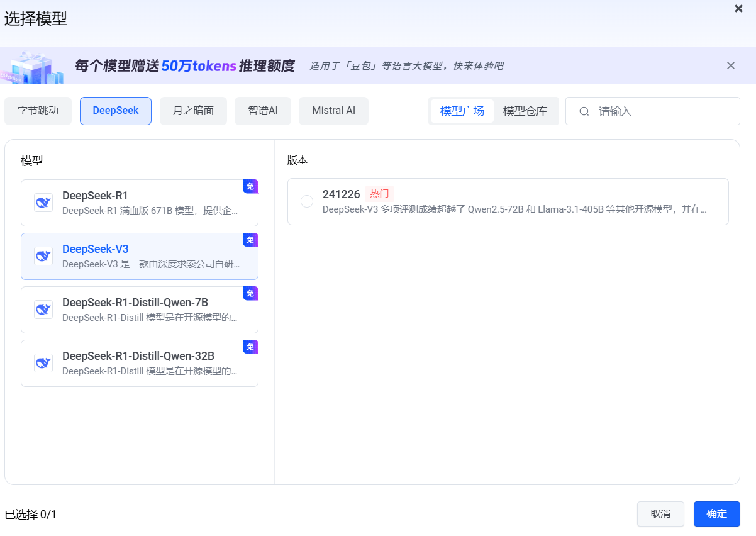The height and width of the screenshot is (536, 756).
Task: Click the free badge on DeepSeek-R1 card
Action: click(x=250, y=186)
